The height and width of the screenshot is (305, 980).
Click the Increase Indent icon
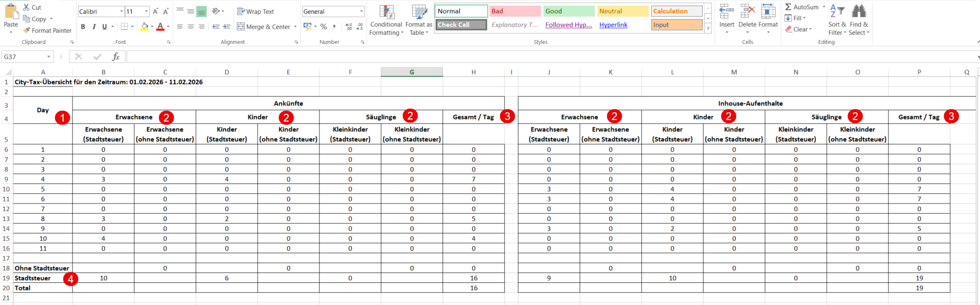point(227,27)
